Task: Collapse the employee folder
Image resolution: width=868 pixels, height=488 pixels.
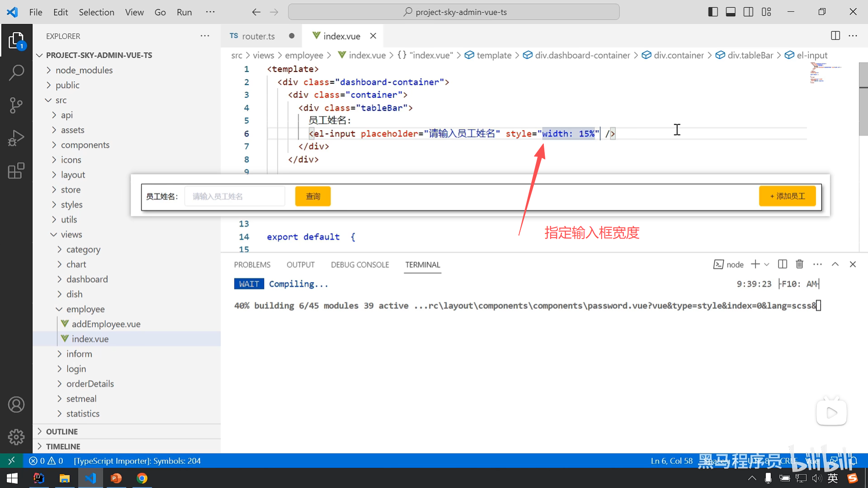Action: tap(85, 309)
